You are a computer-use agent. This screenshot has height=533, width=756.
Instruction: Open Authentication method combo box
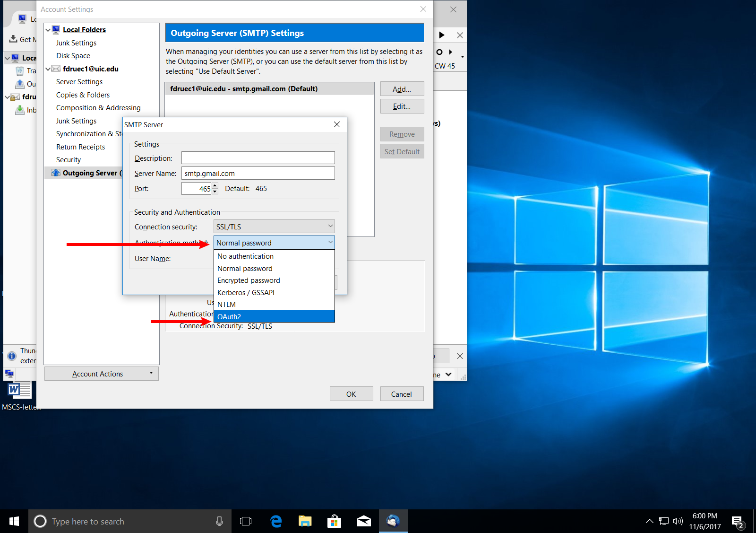pos(274,243)
